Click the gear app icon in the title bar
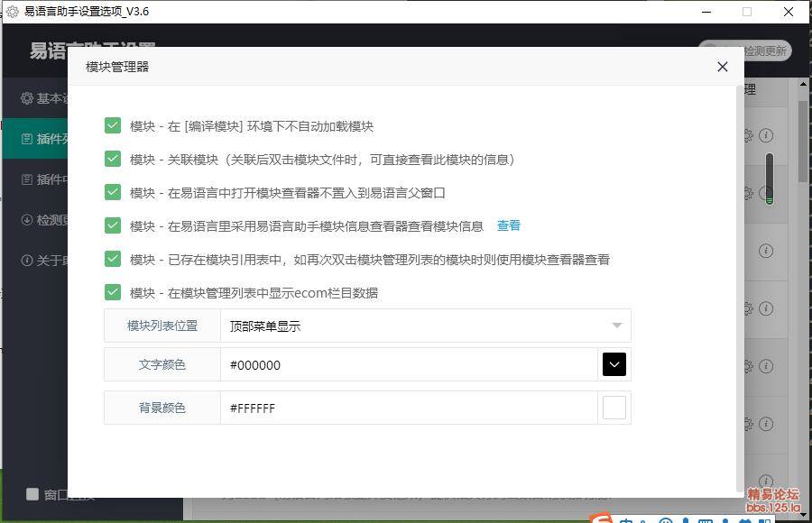812x523 pixels. (x=13, y=12)
